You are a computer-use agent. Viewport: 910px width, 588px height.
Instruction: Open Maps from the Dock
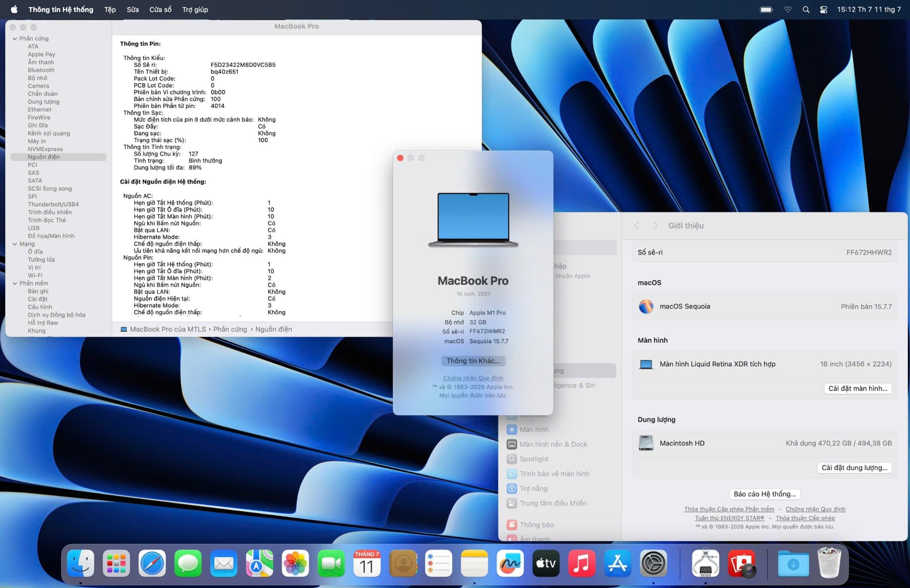tap(259, 564)
